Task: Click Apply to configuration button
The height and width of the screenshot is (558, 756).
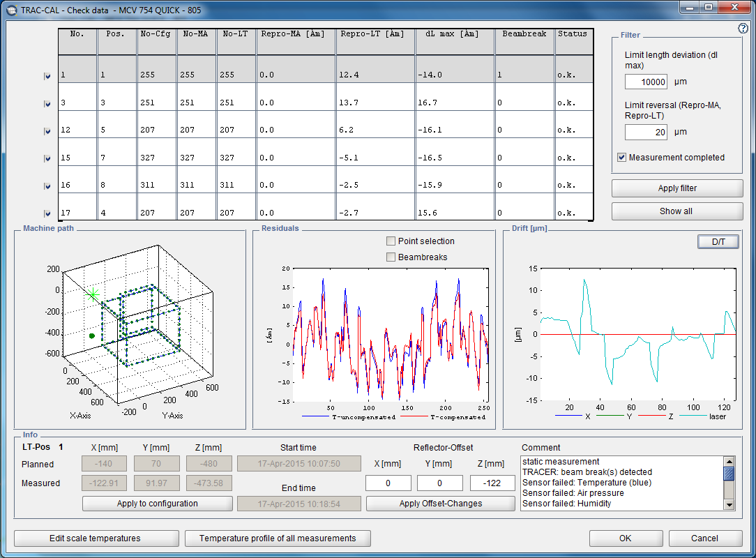Action: 157,504
